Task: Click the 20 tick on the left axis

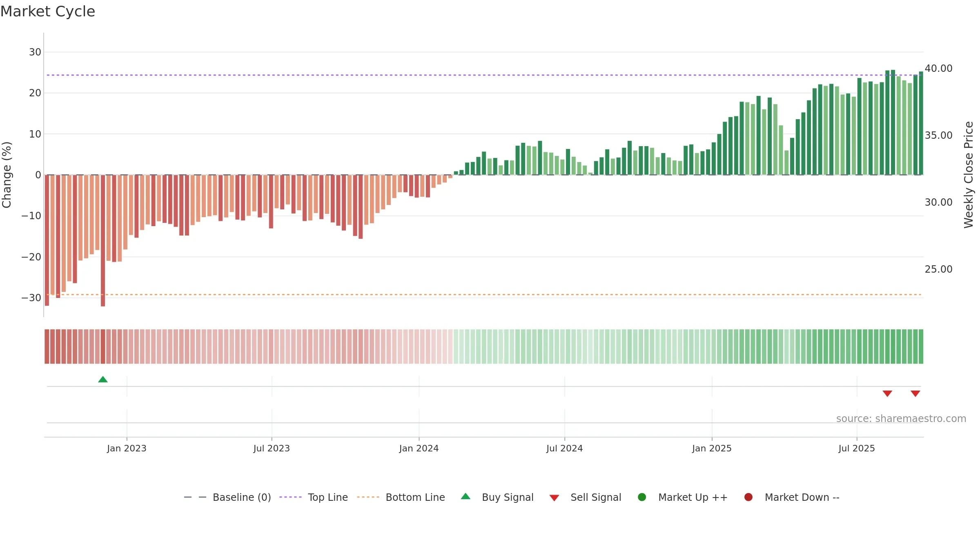Action: click(x=35, y=93)
